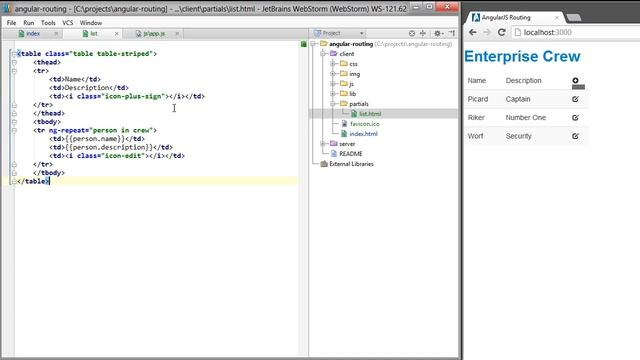This screenshot has width=640, height=360.
Task: Open a new Chrome tab
Action: click(x=573, y=18)
